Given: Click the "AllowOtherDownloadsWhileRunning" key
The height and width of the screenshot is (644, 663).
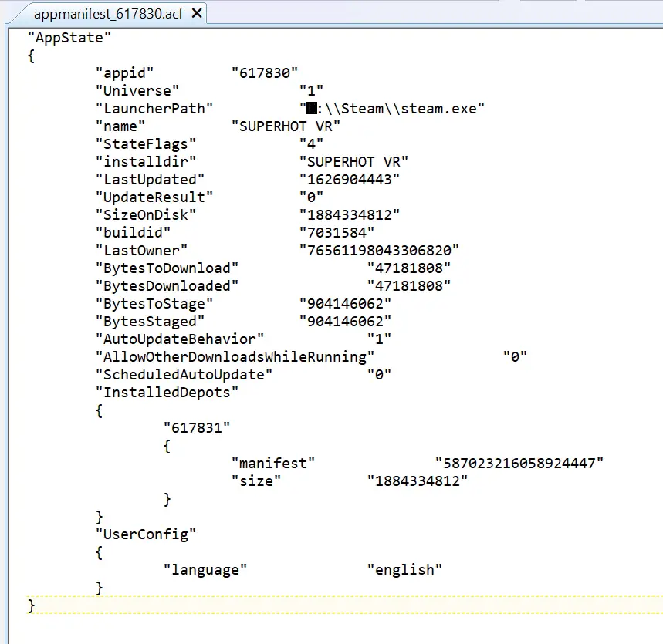Looking at the screenshot, I should [235, 357].
